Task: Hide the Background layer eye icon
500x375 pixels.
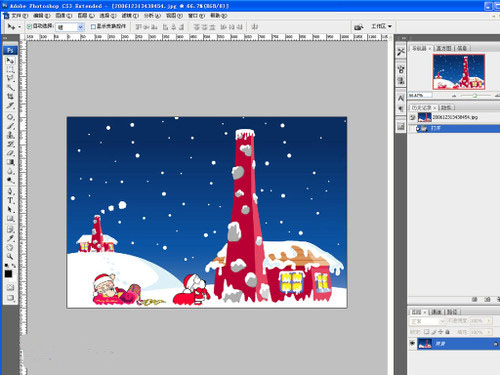Action: [x=412, y=343]
